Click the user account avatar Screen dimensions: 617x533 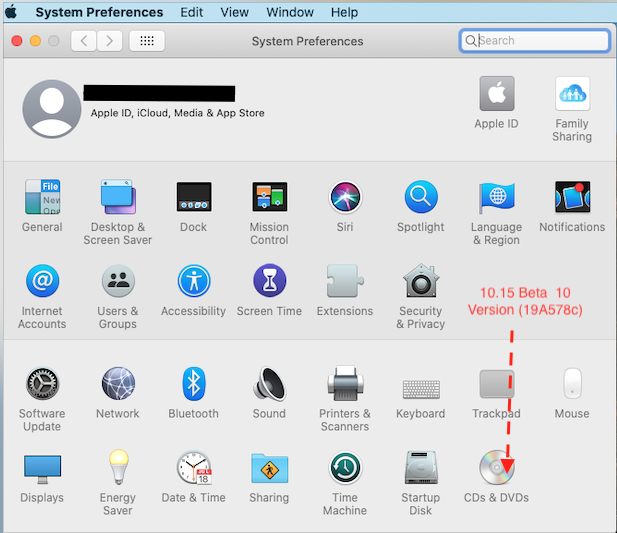(52, 109)
